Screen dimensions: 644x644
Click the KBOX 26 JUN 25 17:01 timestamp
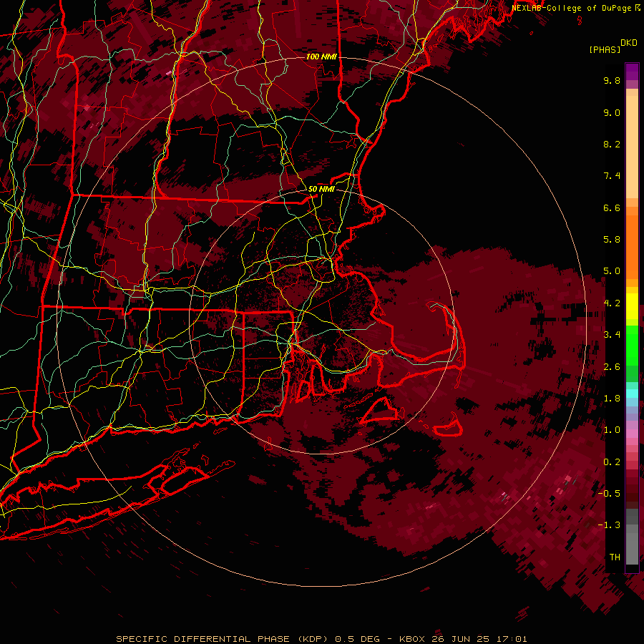[x=463, y=639]
